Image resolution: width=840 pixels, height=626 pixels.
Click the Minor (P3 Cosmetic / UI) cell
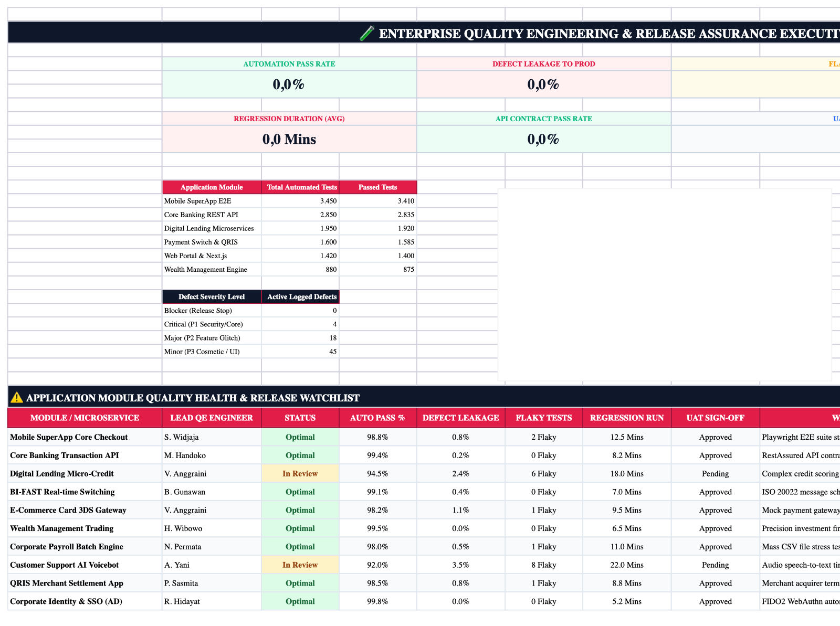pos(212,352)
